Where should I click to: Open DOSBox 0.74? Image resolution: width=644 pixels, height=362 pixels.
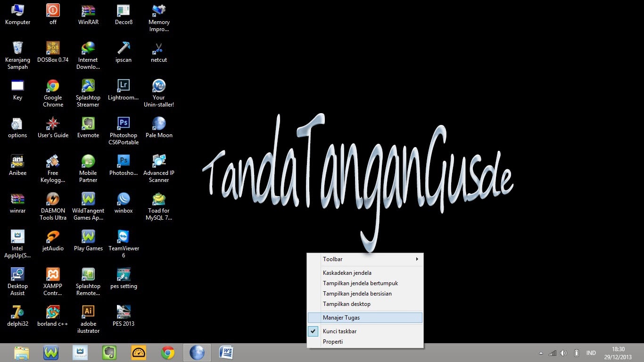click(52, 48)
